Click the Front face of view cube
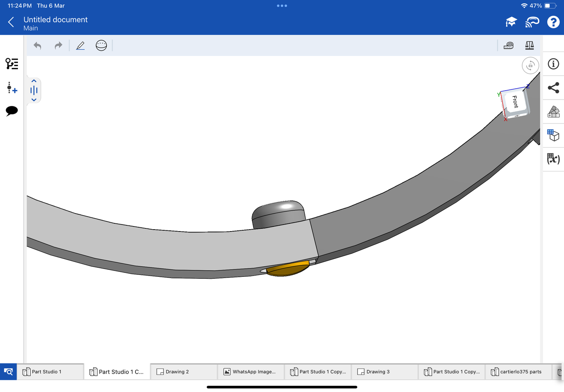The image size is (564, 392). [515, 102]
